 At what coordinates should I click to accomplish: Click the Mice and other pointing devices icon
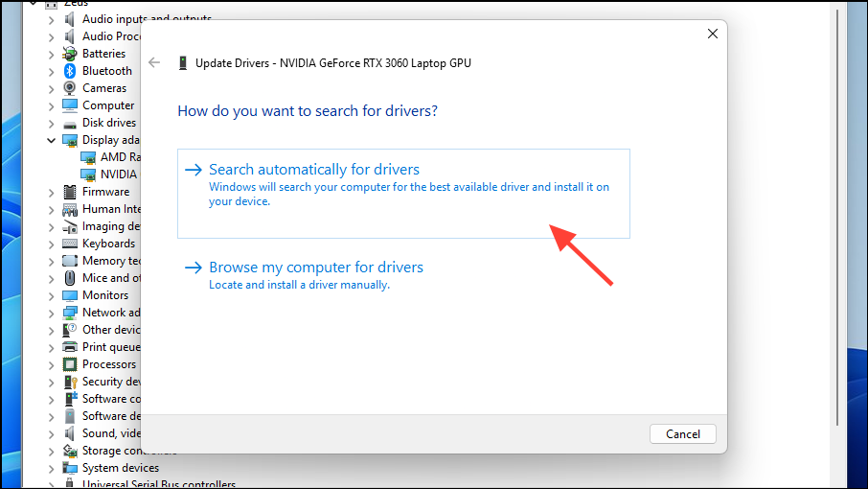(x=70, y=278)
